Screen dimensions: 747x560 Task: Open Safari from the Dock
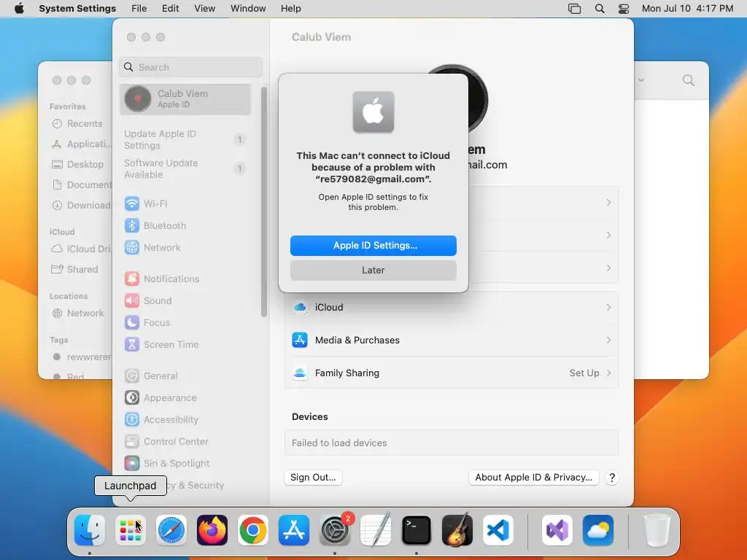point(171,530)
